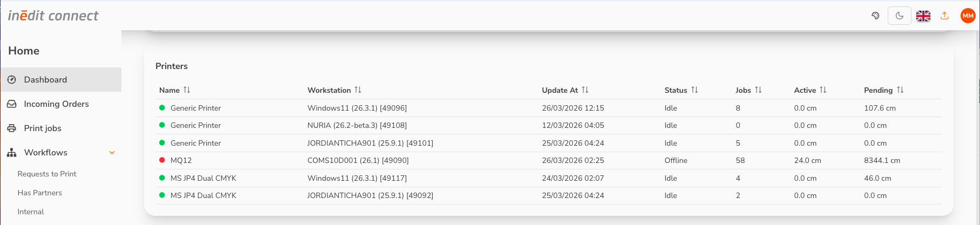This screenshot has height=225, width=980.
Task: Click the red status dot of MQ12
Action: tap(162, 160)
